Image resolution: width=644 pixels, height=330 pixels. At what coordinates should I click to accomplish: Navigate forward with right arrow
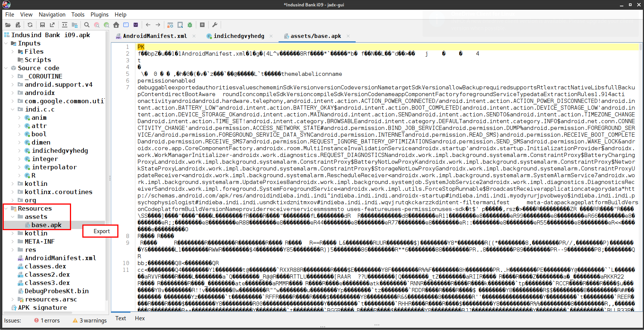158,25
